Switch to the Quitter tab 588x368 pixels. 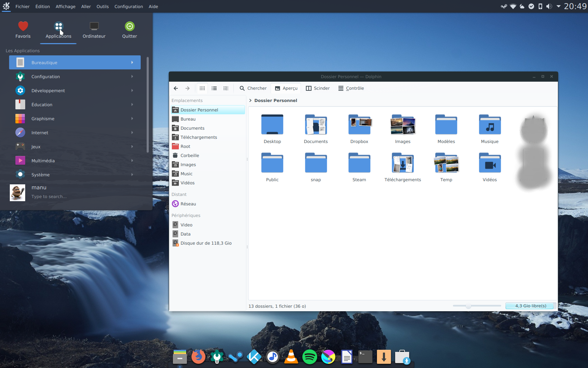click(x=129, y=30)
